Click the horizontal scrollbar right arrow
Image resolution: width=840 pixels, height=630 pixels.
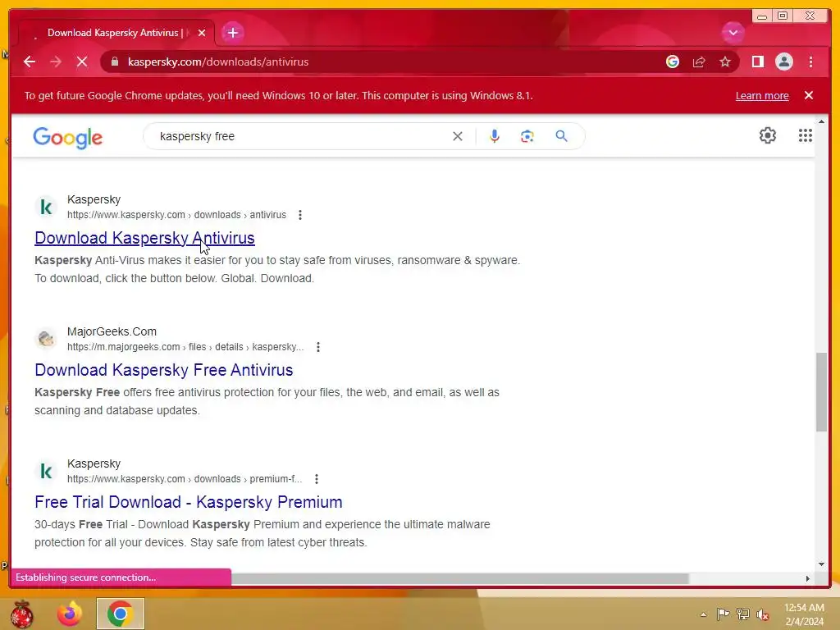[x=808, y=578]
